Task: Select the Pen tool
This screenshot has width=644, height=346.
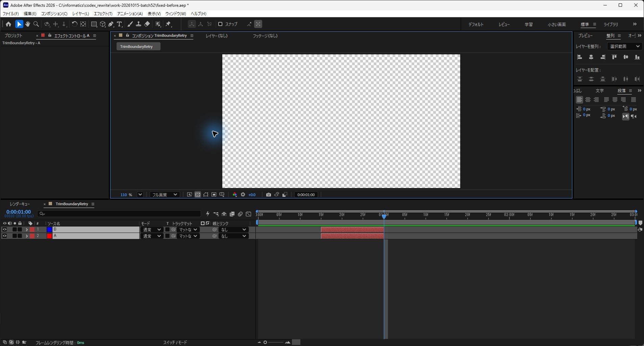Action: [111, 24]
